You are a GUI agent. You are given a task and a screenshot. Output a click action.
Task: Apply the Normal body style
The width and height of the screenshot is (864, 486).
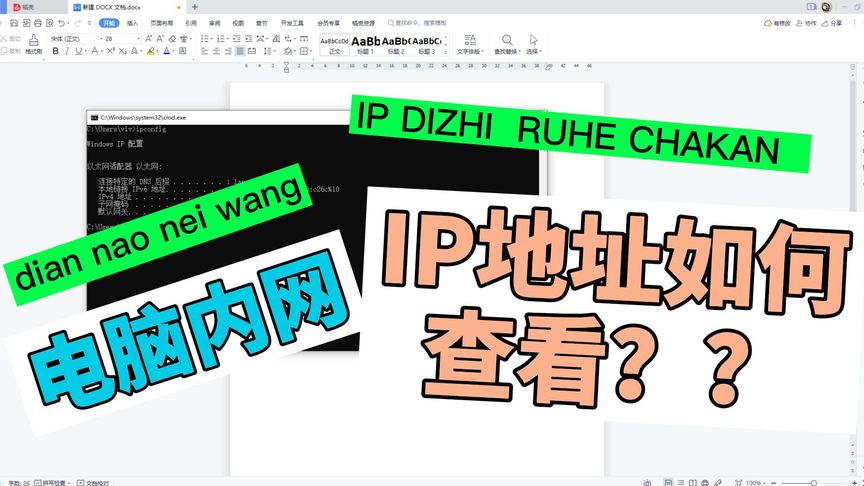[x=334, y=45]
